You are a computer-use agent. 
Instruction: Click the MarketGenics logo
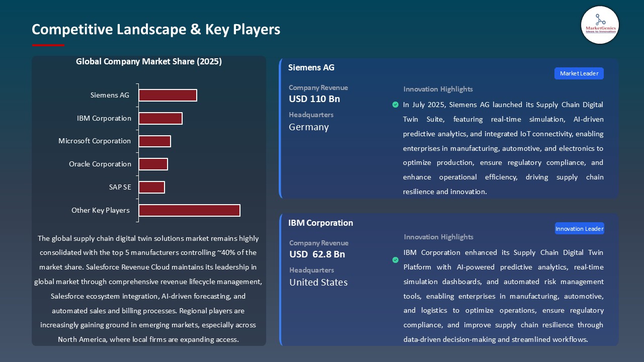600,25
